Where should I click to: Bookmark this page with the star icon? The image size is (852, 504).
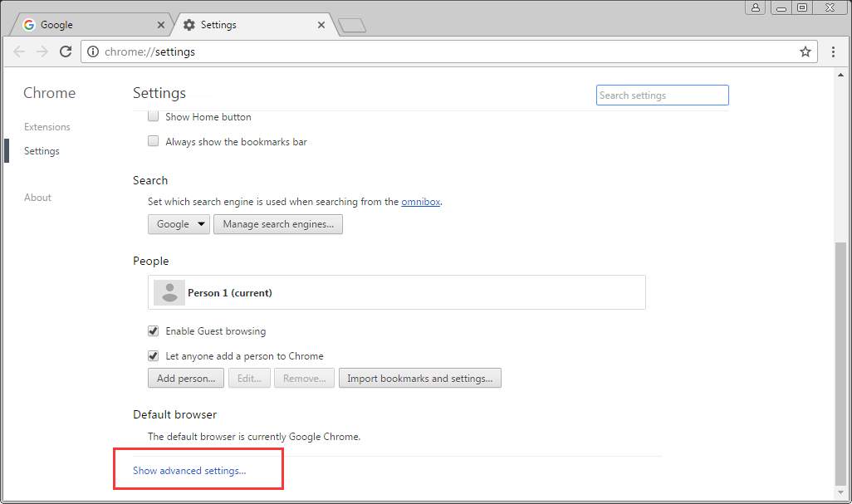coord(805,51)
